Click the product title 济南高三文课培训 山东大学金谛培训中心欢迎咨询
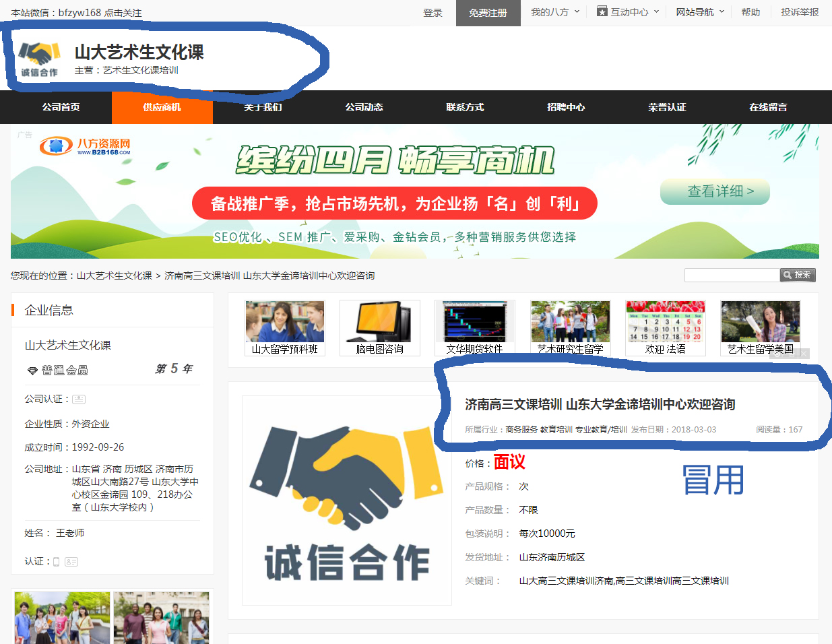This screenshot has height=644, width=832. coord(600,404)
